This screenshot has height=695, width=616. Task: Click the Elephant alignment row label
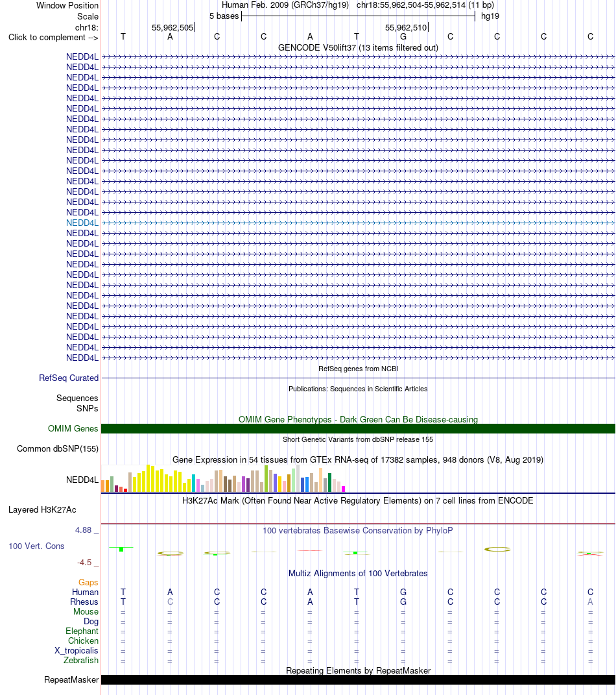[x=82, y=631]
